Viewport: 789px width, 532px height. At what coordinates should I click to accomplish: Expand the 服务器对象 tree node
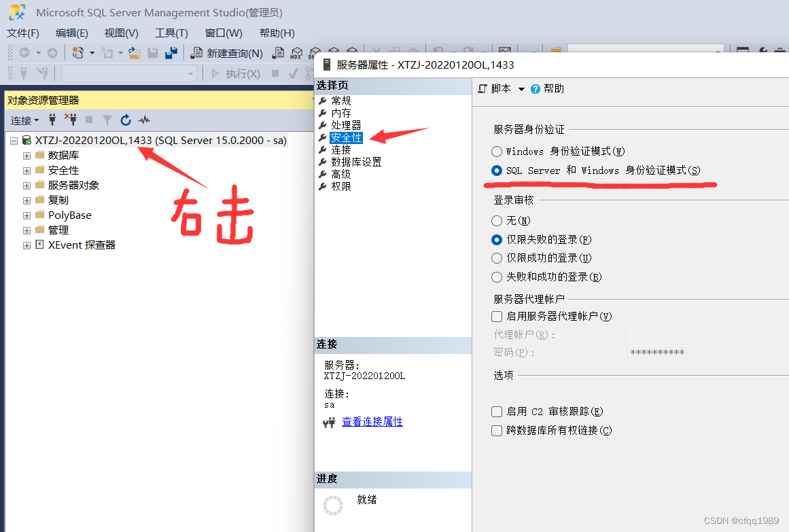click(x=27, y=185)
